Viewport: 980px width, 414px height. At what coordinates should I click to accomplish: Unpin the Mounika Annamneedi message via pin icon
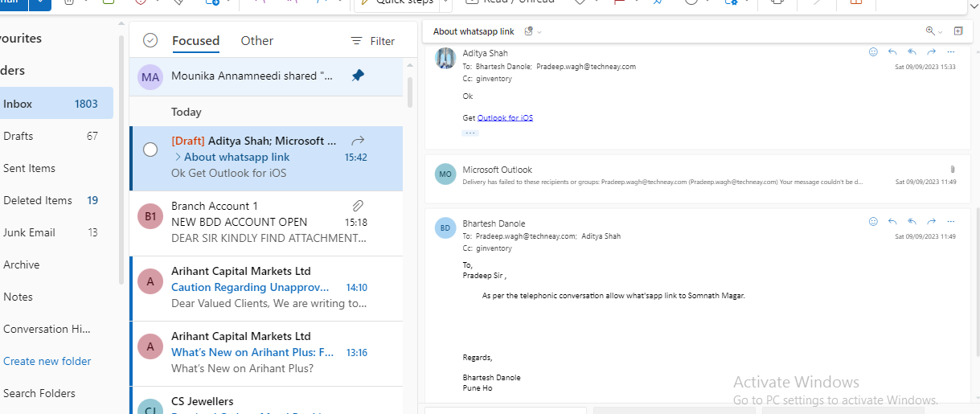click(x=358, y=76)
